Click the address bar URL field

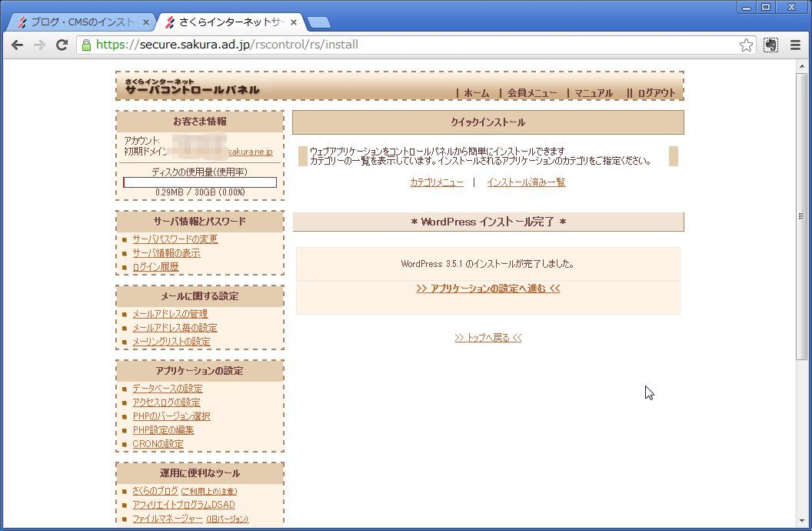click(414, 45)
